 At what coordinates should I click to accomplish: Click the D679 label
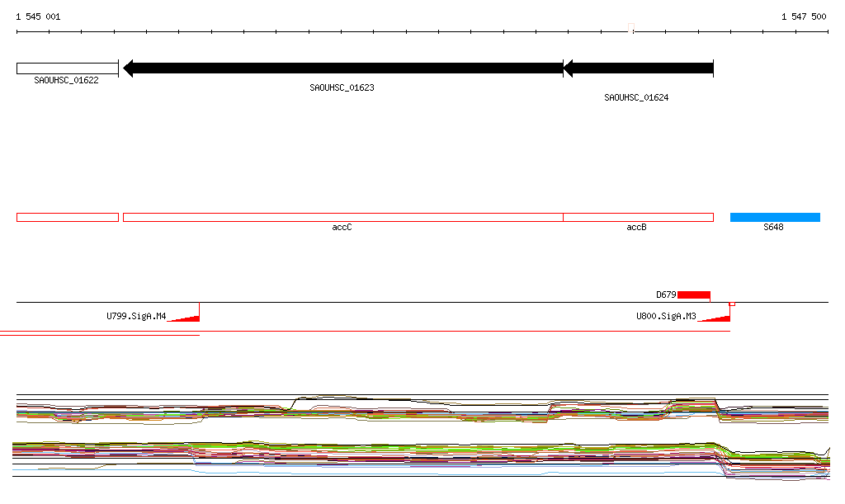(666, 294)
